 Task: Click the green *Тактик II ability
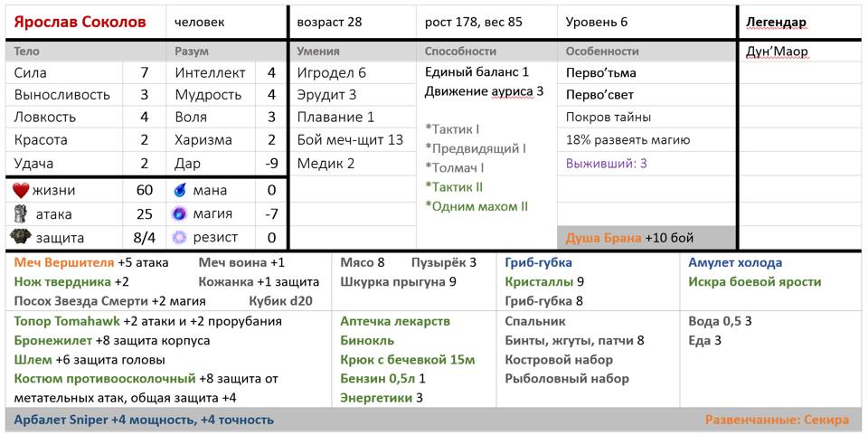[454, 186]
